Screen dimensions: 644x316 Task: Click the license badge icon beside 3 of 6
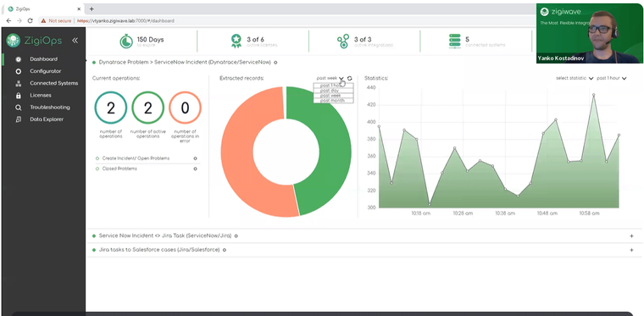[x=236, y=41]
